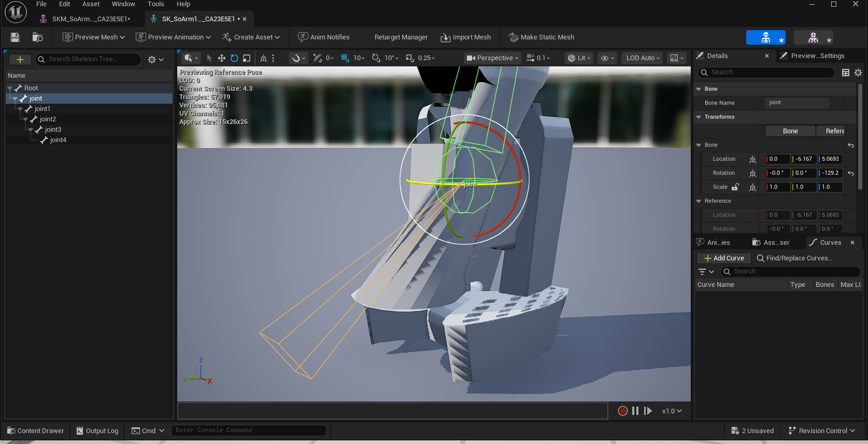Save the current asset with the floppy icon
The height and width of the screenshot is (444, 868).
click(15, 37)
